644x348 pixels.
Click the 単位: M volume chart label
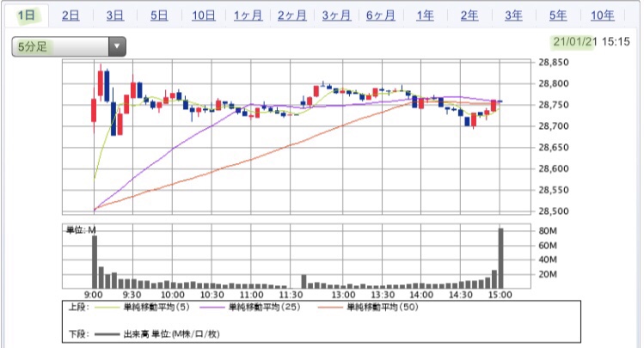81,229
